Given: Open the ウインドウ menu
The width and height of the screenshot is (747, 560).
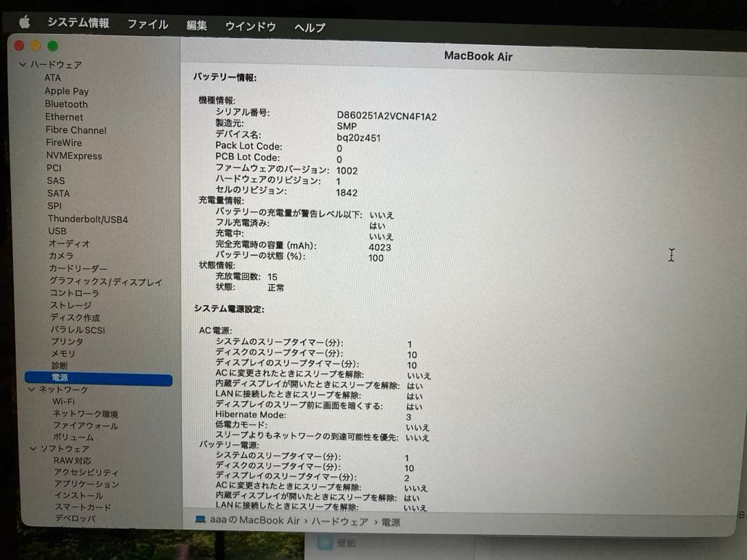Looking at the screenshot, I should click(x=250, y=26).
